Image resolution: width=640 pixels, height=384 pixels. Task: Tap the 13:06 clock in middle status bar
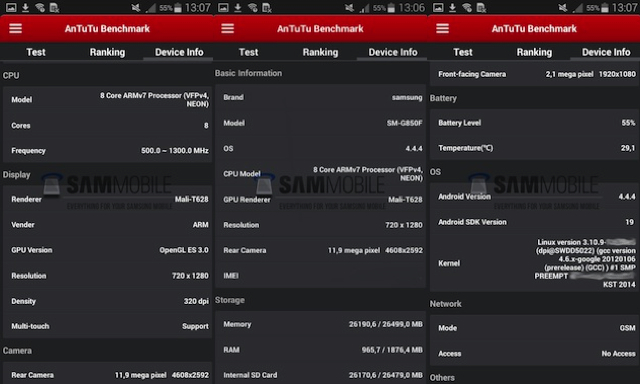411,7
